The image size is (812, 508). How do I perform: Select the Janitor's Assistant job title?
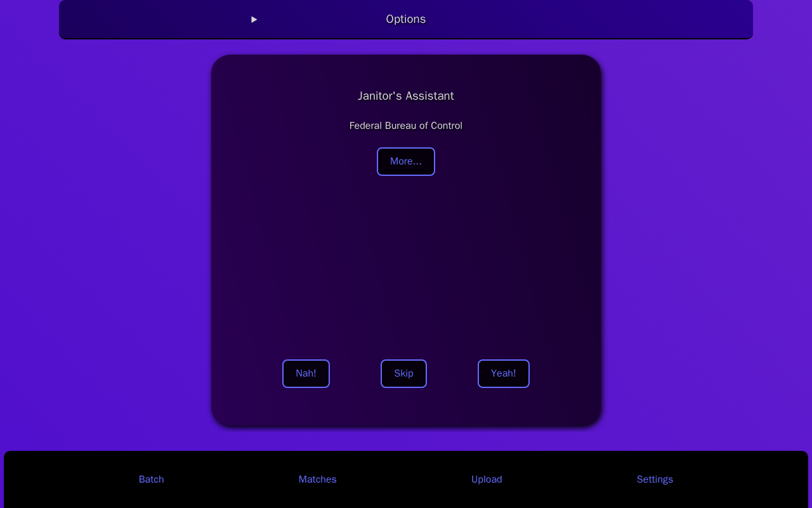click(406, 96)
